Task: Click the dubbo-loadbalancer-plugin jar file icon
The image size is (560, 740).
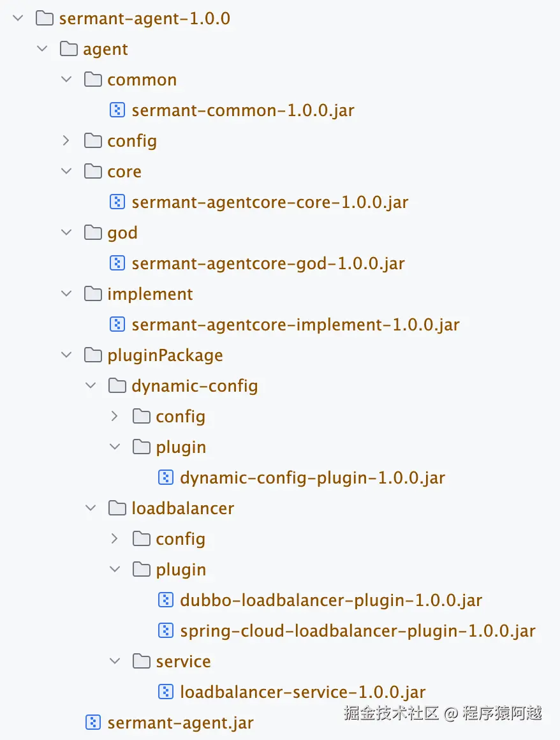Action: (166, 600)
